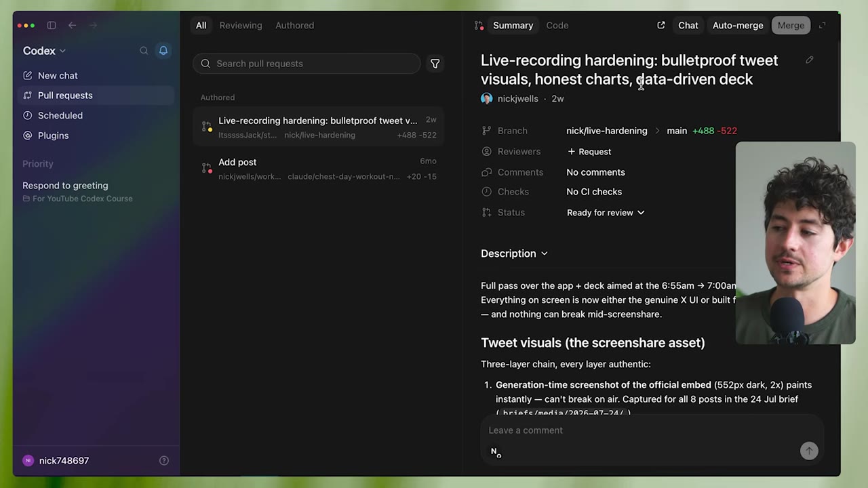The height and width of the screenshot is (488, 868).
Task: Open the Add post pull request row
Action: coord(318,169)
